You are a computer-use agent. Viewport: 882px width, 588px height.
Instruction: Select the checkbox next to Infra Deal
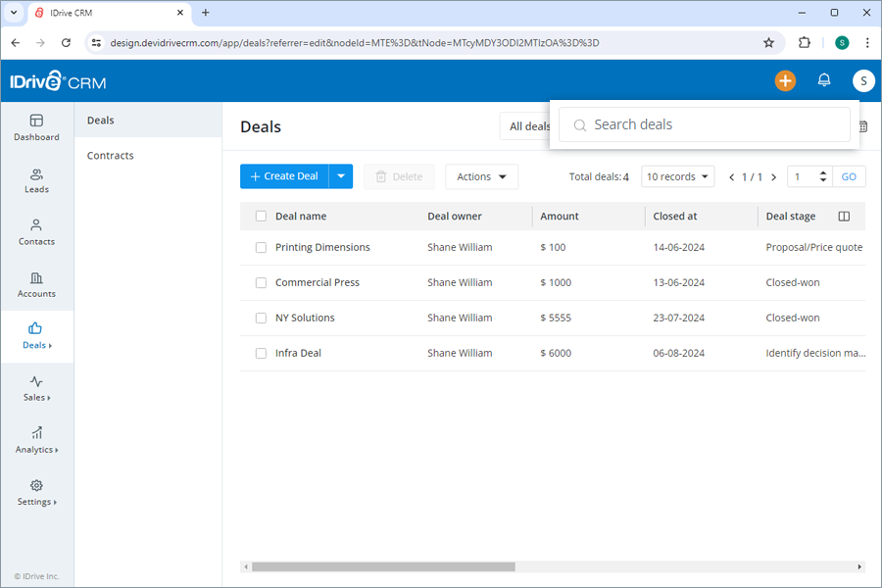[x=261, y=353]
